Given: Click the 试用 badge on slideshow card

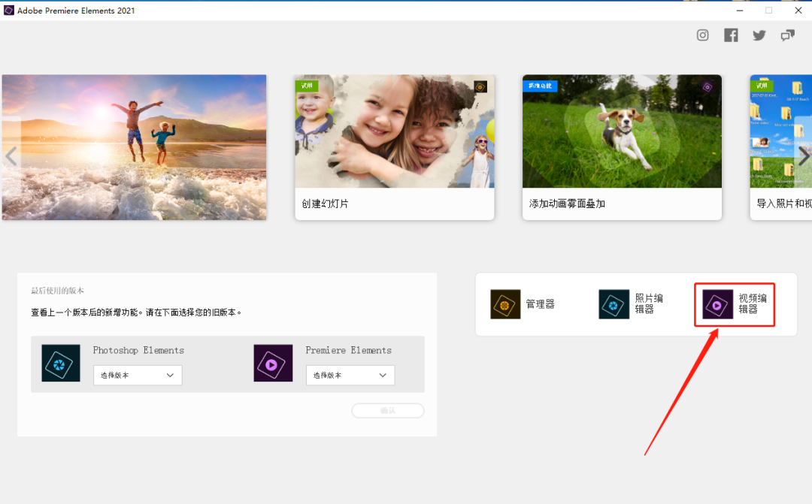Looking at the screenshot, I should tap(307, 86).
